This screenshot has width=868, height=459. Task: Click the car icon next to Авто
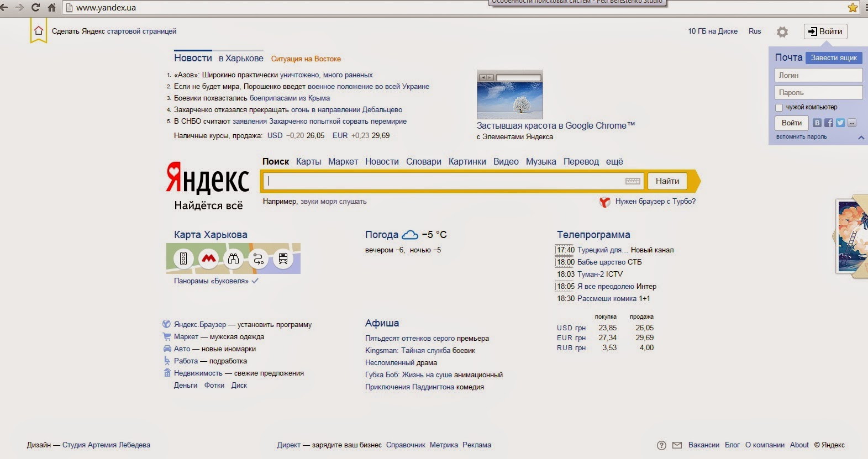[167, 349]
